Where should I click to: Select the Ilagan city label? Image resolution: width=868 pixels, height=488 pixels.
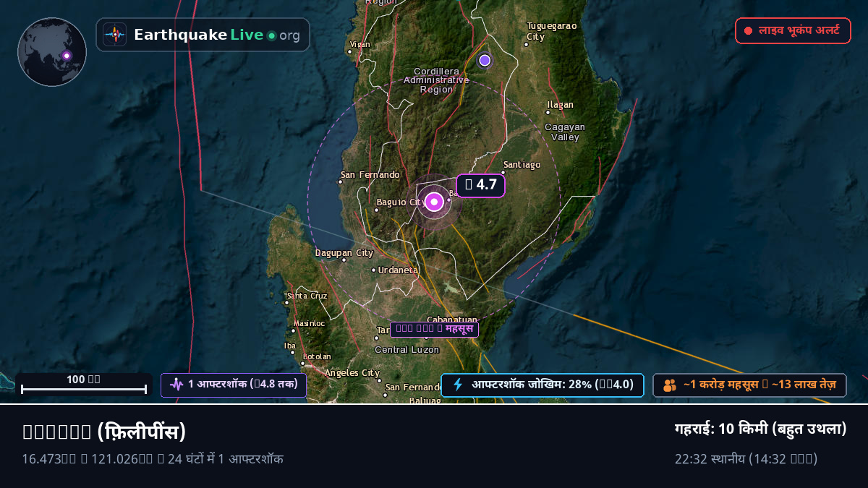[x=560, y=105]
